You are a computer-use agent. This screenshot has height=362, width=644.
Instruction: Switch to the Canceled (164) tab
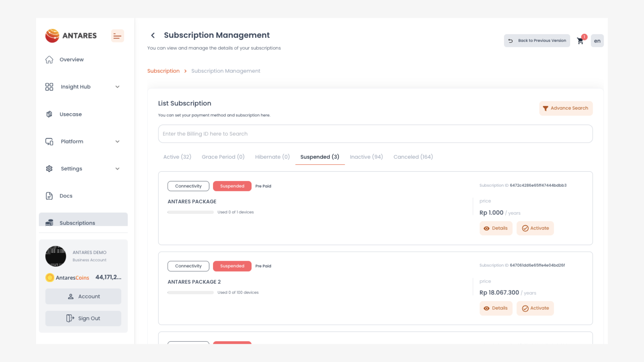(413, 157)
